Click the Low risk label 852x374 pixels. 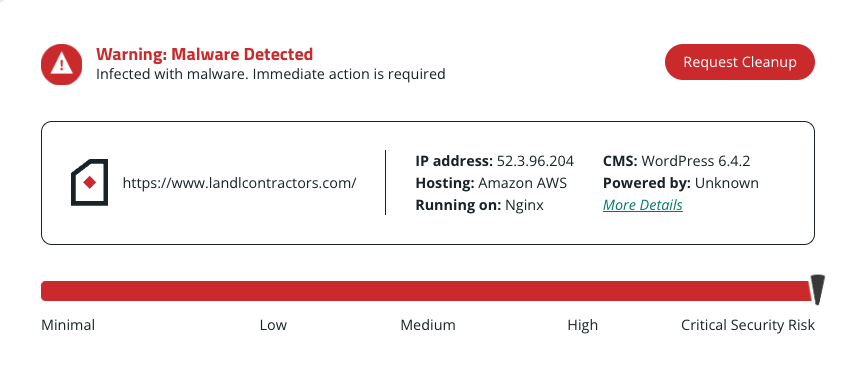(x=273, y=325)
